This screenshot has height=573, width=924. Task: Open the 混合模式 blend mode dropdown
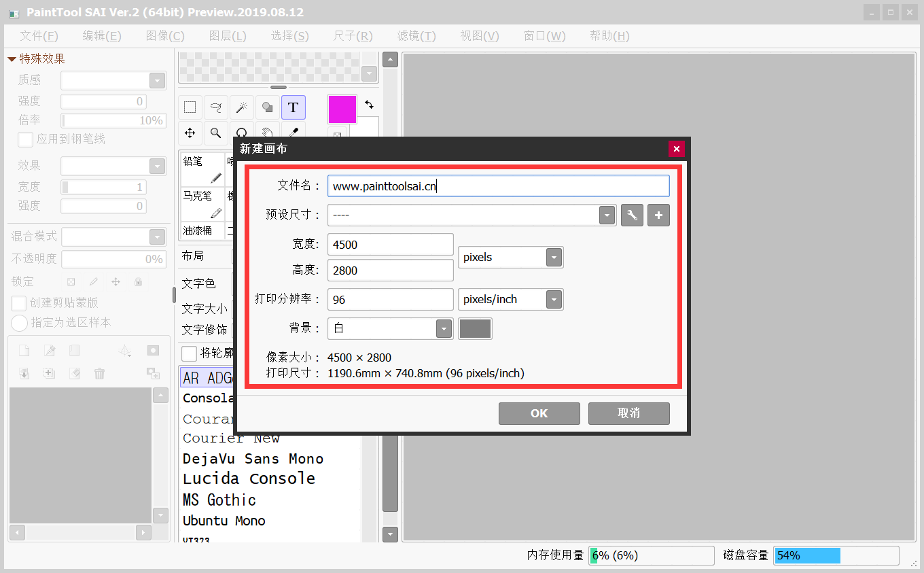click(158, 237)
